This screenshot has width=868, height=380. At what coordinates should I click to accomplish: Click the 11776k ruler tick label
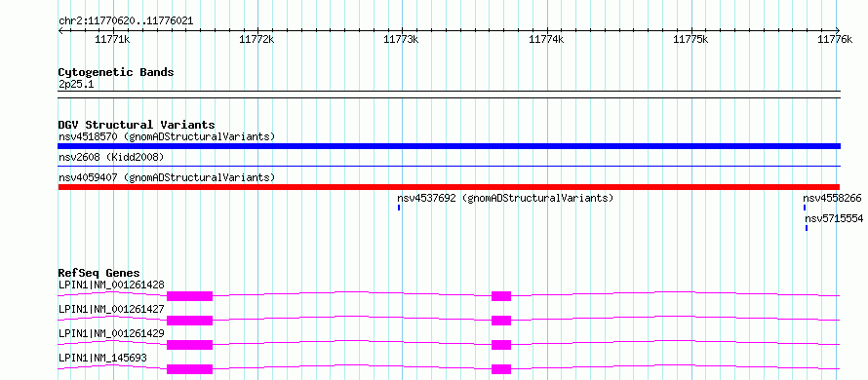point(836,39)
